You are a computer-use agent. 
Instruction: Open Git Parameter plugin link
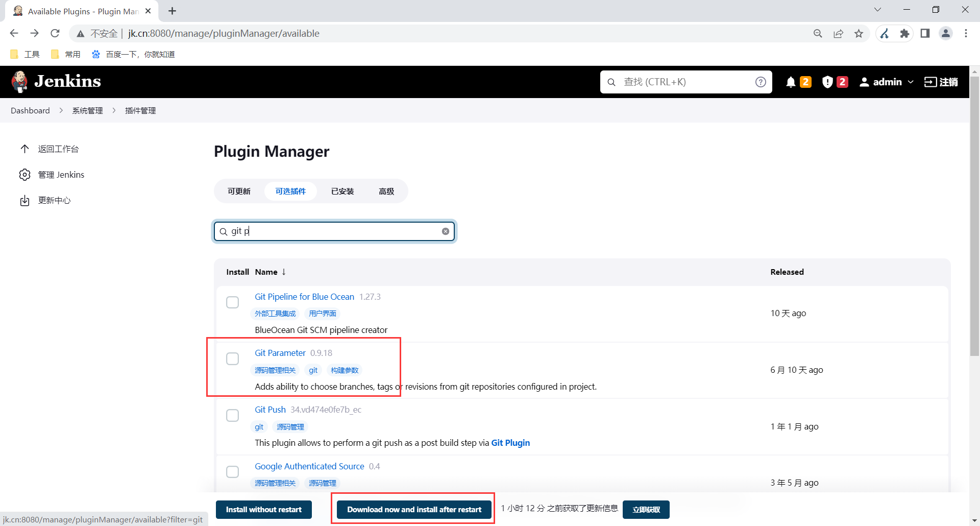tap(280, 353)
